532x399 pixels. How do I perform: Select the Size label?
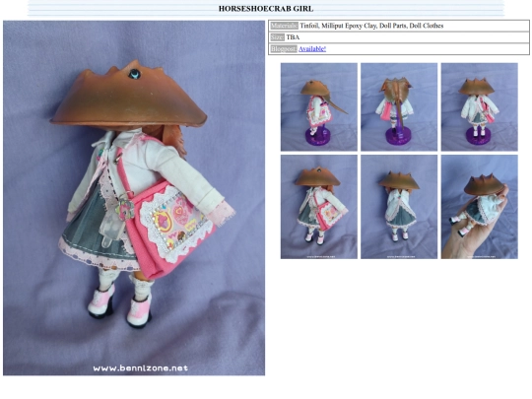coord(277,37)
